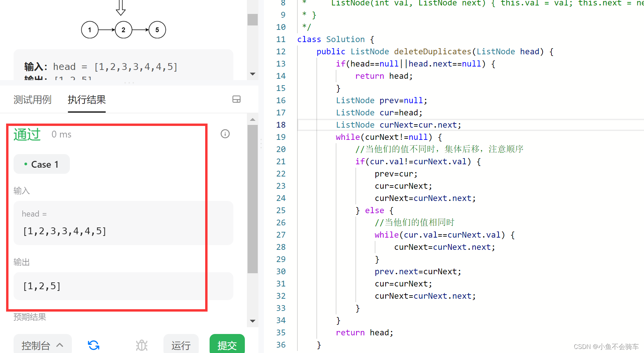Click the 输入 label in results
Image resolution: width=644 pixels, height=353 pixels.
pyautogui.click(x=22, y=191)
